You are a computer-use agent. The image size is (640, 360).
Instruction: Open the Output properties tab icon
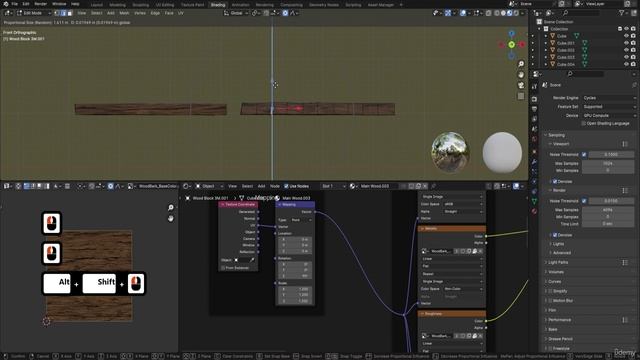534,109
